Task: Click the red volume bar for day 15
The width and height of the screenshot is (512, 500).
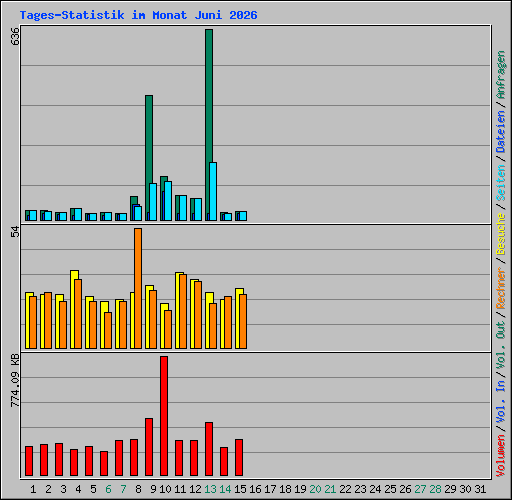Action: 239,457
